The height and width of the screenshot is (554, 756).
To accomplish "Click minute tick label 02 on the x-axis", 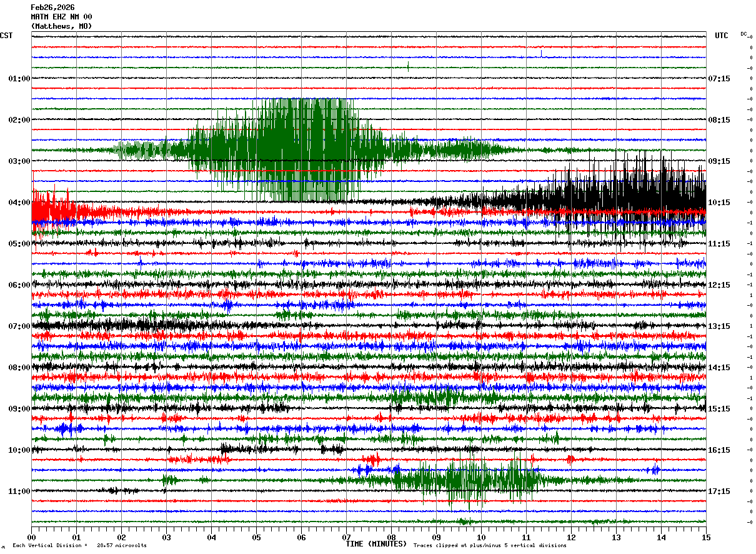I will coord(122,538).
